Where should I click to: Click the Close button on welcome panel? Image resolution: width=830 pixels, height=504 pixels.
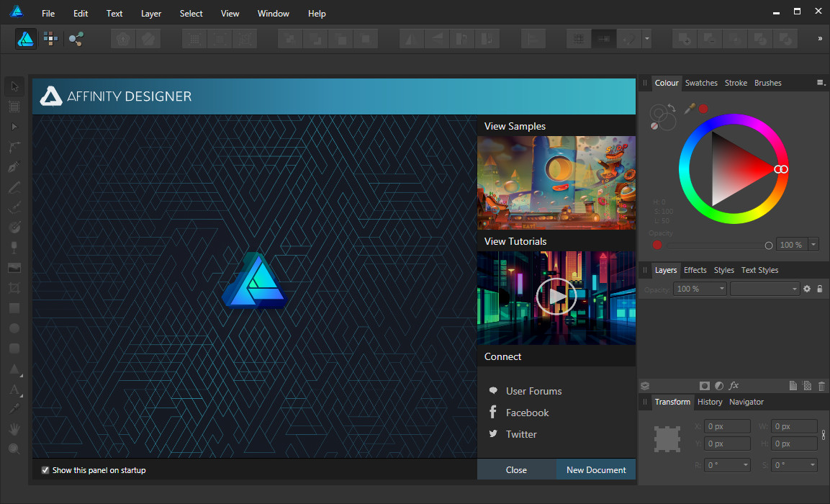pos(516,470)
